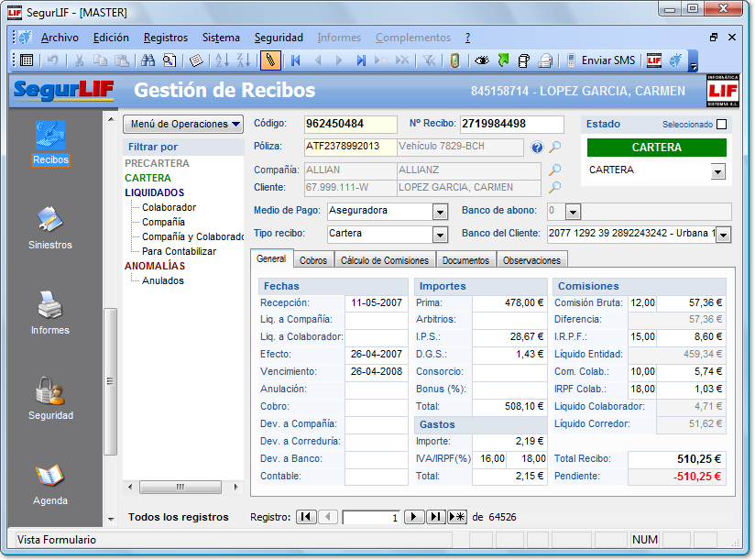Screen dimensions: 755x560
Task: Open the Menú de Operaciones dropdown
Action: coord(184,124)
